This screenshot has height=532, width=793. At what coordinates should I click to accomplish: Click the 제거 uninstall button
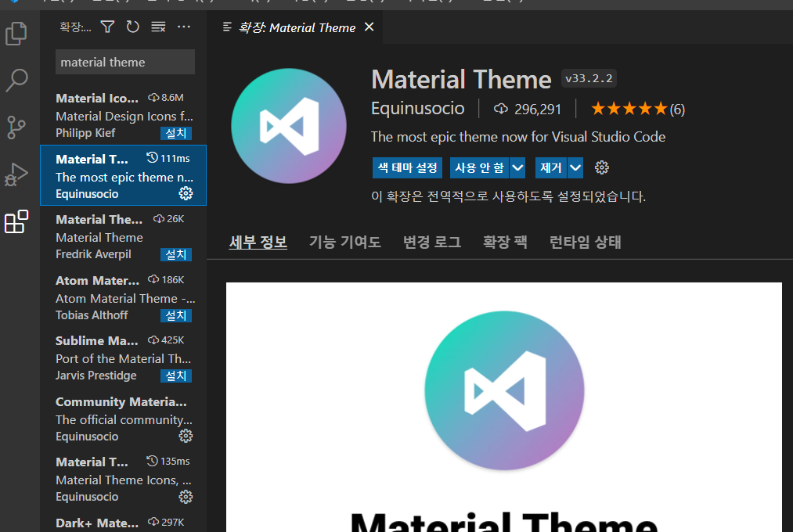coord(551,167)
